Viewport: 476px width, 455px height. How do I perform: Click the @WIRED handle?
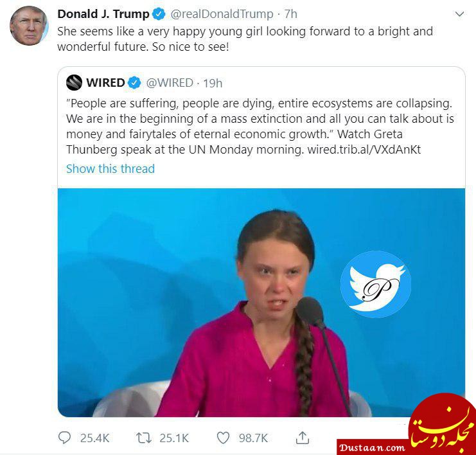(x=170, y=83)
